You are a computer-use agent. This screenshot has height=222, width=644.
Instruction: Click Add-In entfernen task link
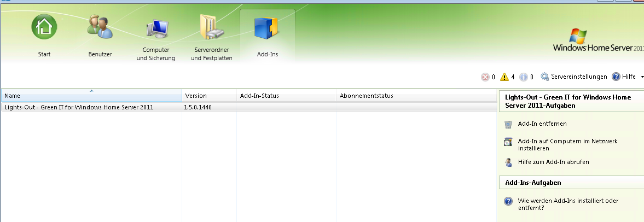click(542, 124)
